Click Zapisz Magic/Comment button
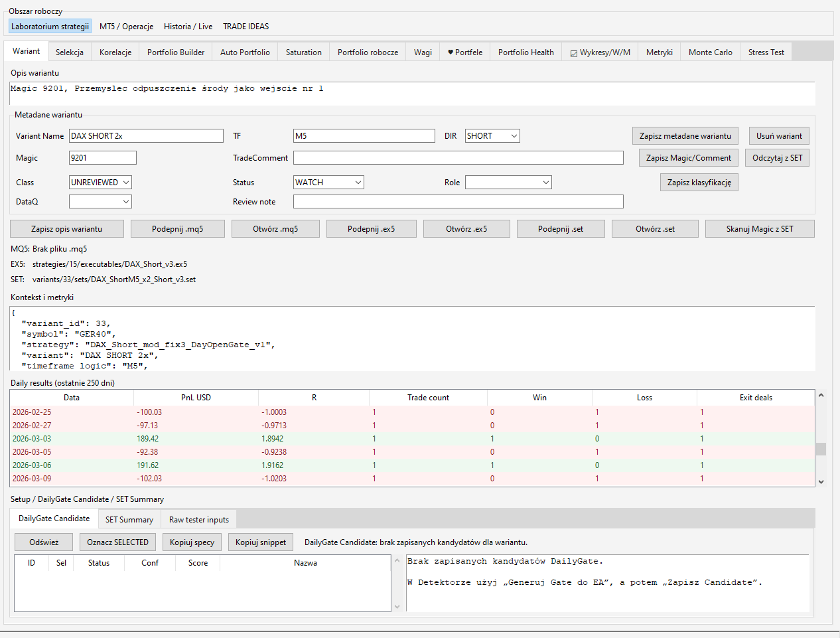 (689, 158)
